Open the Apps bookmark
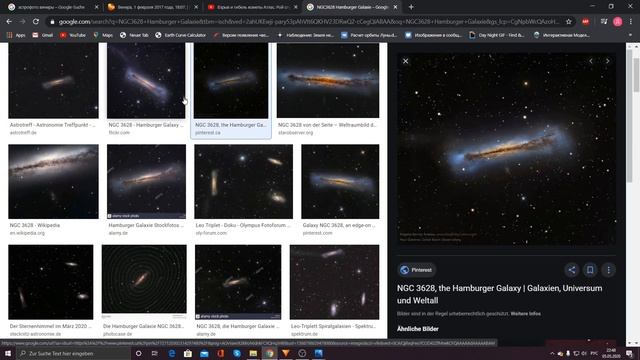640x360 pixels. tap(16, 36)
